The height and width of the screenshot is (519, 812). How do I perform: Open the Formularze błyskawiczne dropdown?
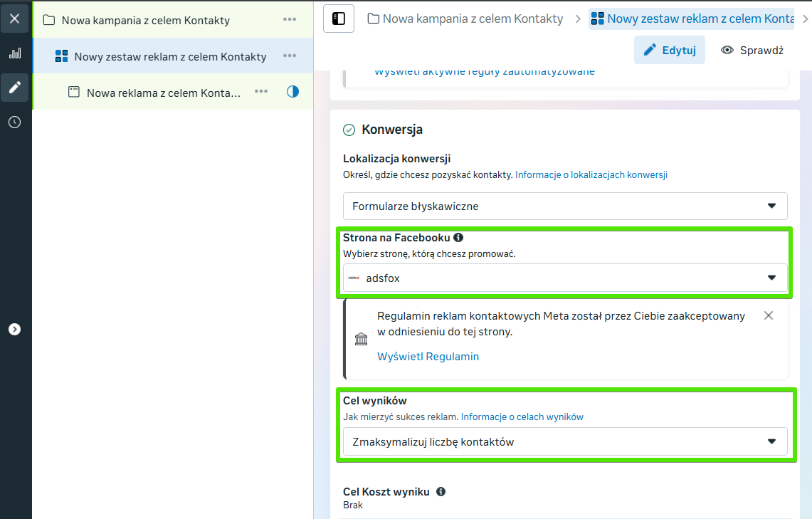click(565, 206)
